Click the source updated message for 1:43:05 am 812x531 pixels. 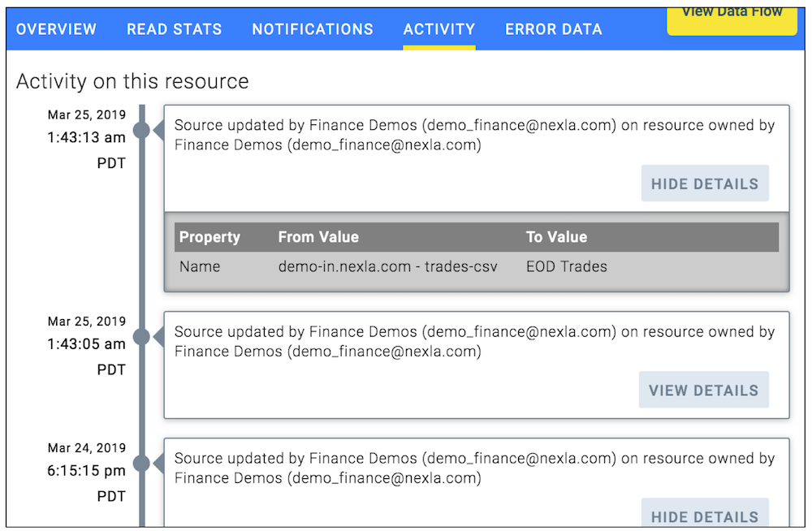click(474, 341)
